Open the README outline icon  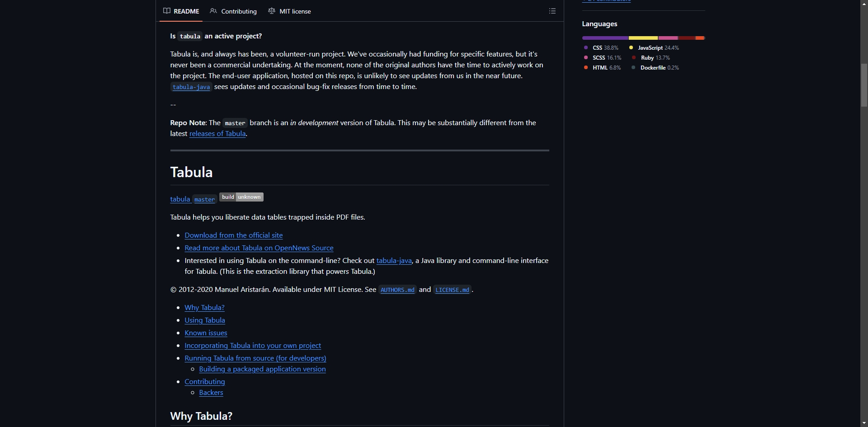click(x=552, y=11)
